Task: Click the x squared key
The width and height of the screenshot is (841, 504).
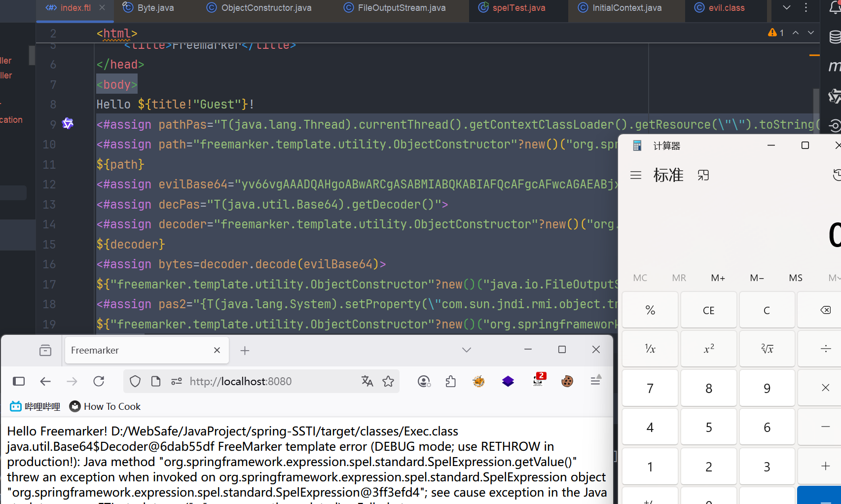Action: click(709, 349)
